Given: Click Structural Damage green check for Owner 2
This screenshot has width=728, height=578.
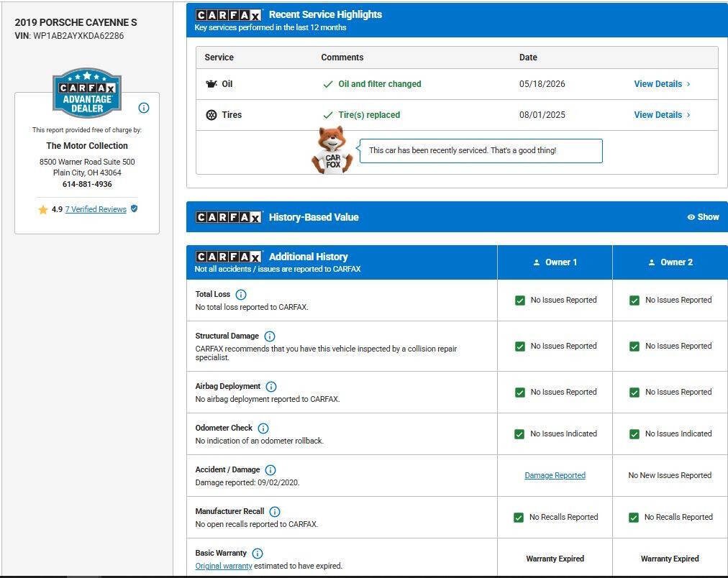Looking at the screenshot, I should pos(634,347).
